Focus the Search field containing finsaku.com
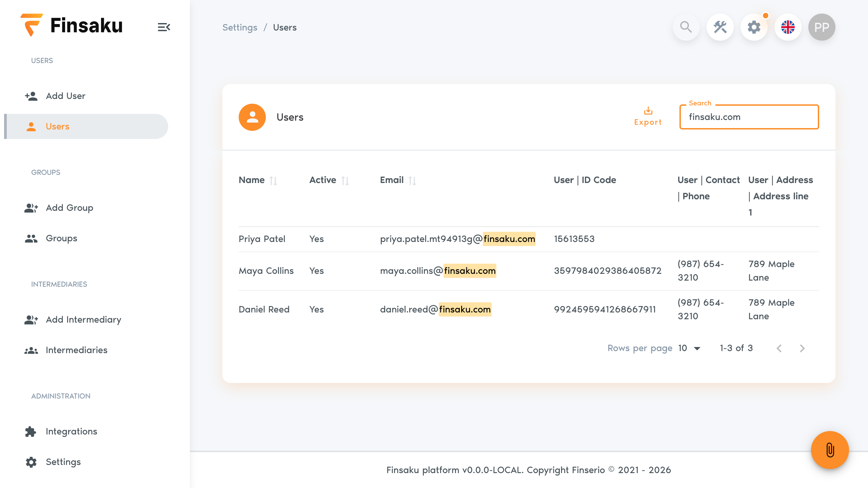Viewport: 868px width, 488px height. click(x=749, y=117)
